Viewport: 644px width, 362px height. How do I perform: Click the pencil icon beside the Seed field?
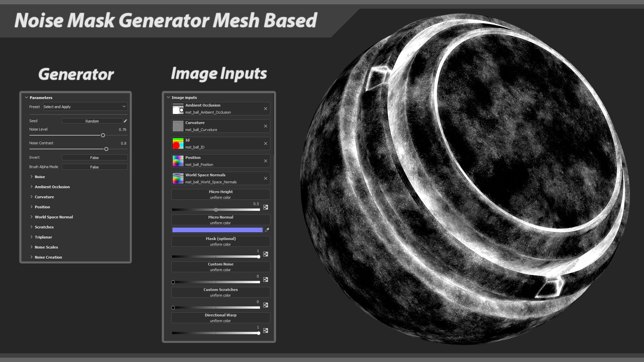pos(125,121)
